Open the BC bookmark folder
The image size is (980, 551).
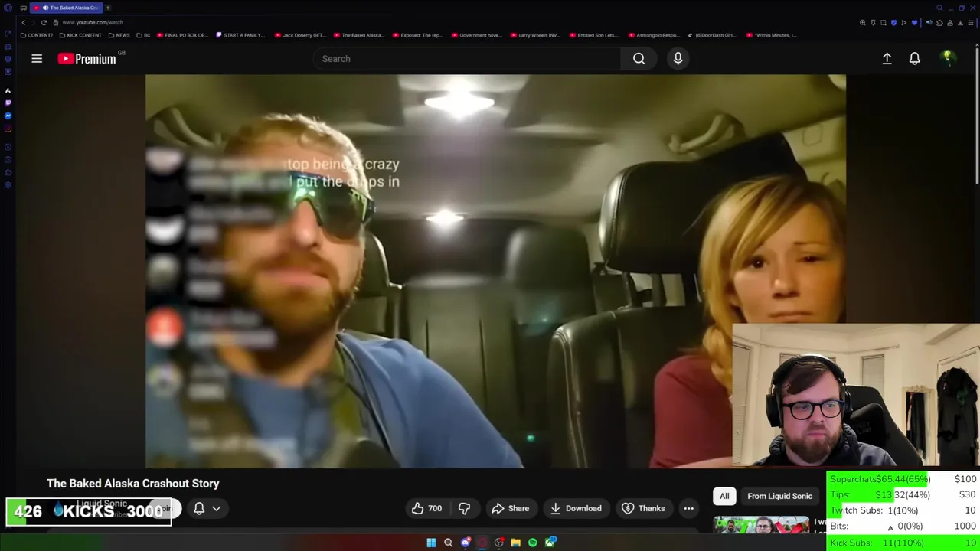point(143,35)
